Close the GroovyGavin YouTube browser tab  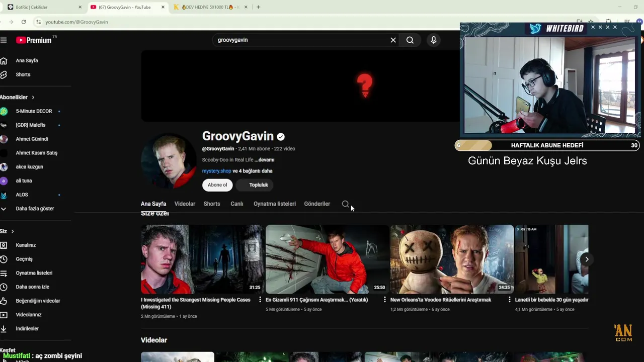tap(163, 7)
